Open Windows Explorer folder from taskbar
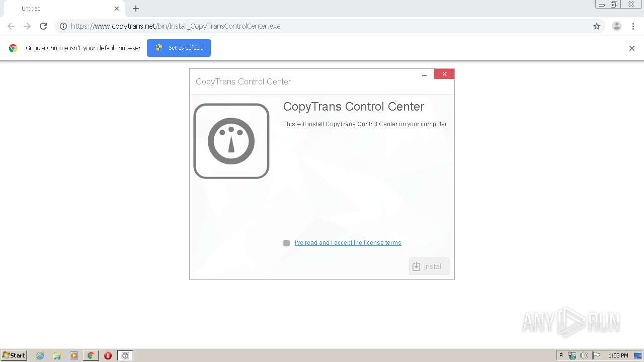The width and height of the screenshot is (644, 362). tap(57, 355)
